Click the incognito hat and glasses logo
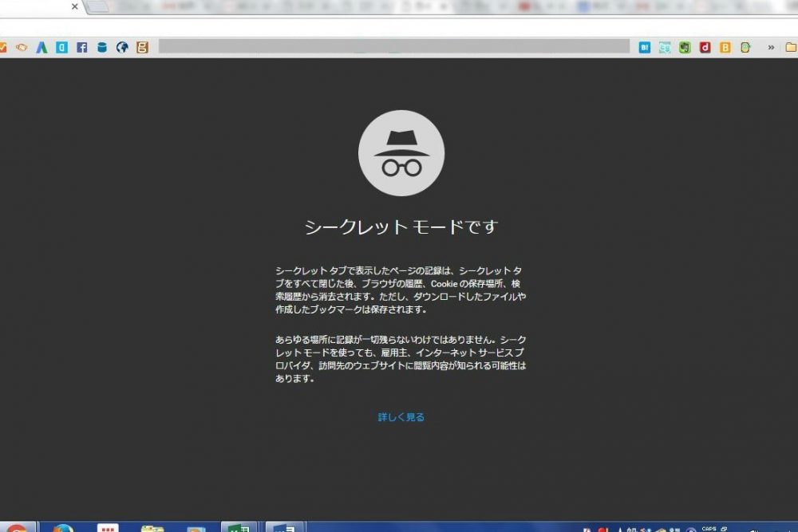This screenshot has width=798, height=532. 401,154
